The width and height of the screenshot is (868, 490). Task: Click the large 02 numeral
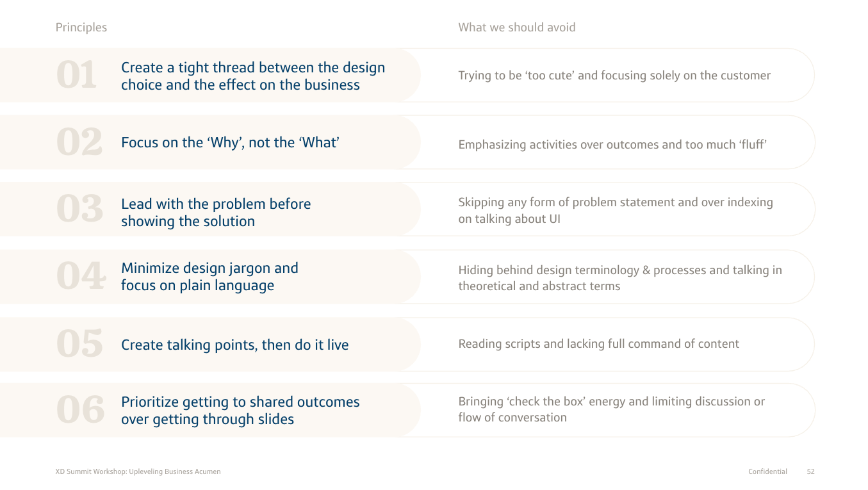79,142
